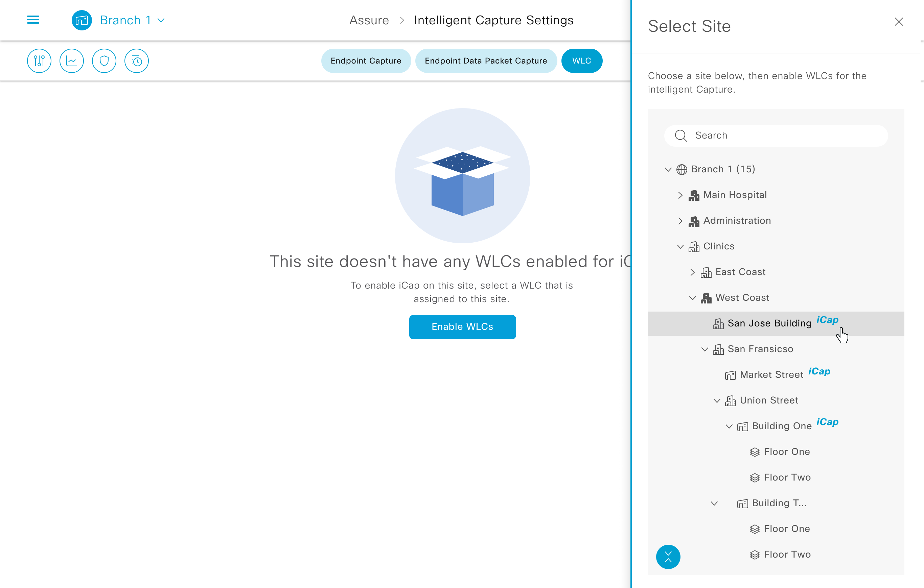The height and width of the screenshot is (588, 924).
Task: Select Union Street site
Action: [769, 400]
